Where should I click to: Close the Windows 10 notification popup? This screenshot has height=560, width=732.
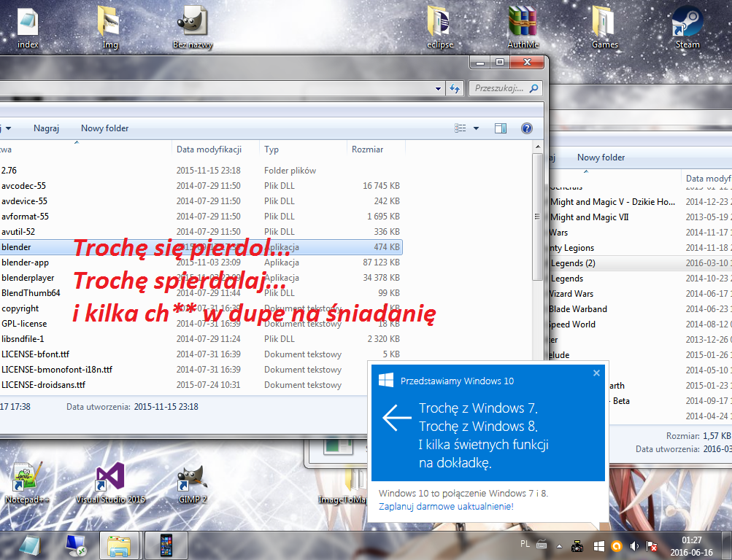coord(596,373)
